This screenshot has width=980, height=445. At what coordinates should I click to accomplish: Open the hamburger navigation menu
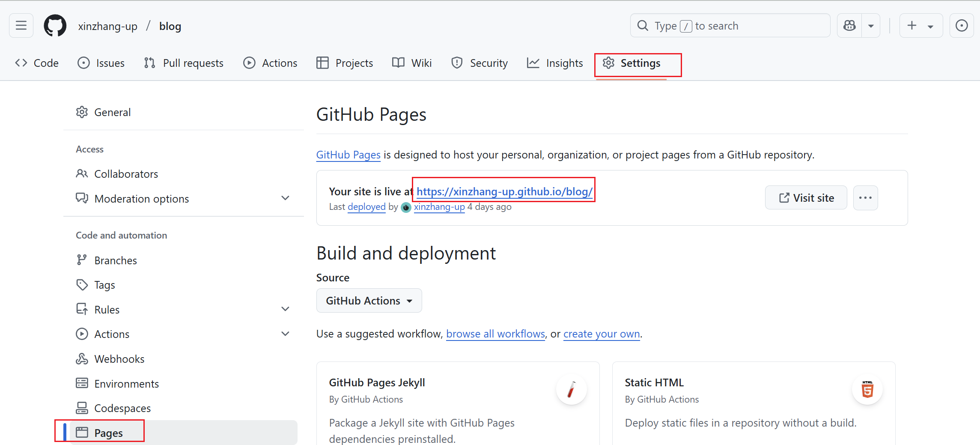(21, 26)
